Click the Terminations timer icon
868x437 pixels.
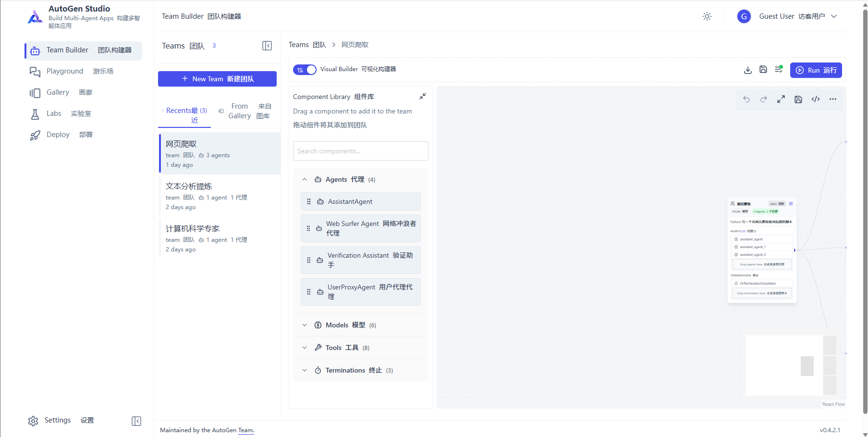[x=318, y=370]
